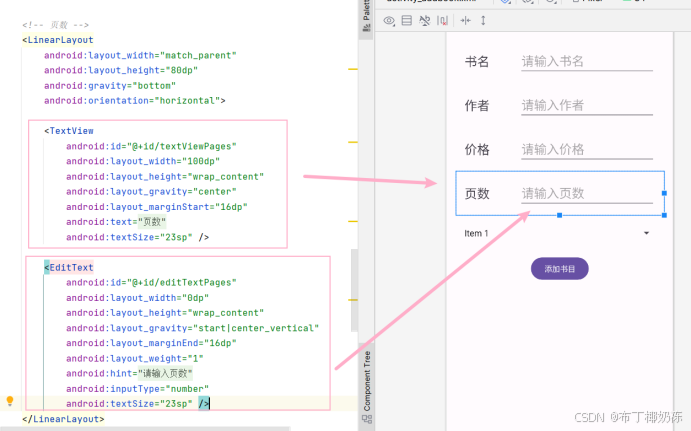Click the editor horizontal scrollbar at bottom
The width and height of the screenshot is (691, 431).
pyautogui.click(x=145, y=428)
